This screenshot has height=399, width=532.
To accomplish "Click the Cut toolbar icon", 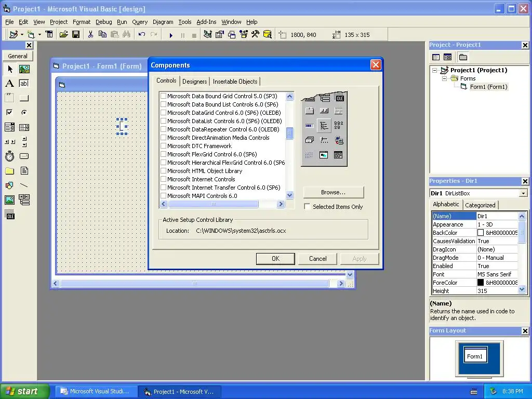I will click(x=90, y=35).
